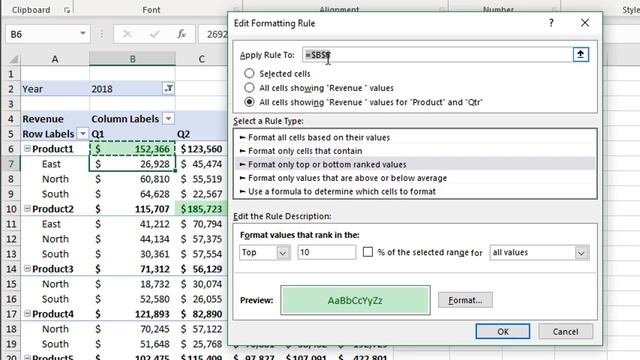640x360 pixels.
Task: Collapse the Product3 group
Action: [27, 269]
